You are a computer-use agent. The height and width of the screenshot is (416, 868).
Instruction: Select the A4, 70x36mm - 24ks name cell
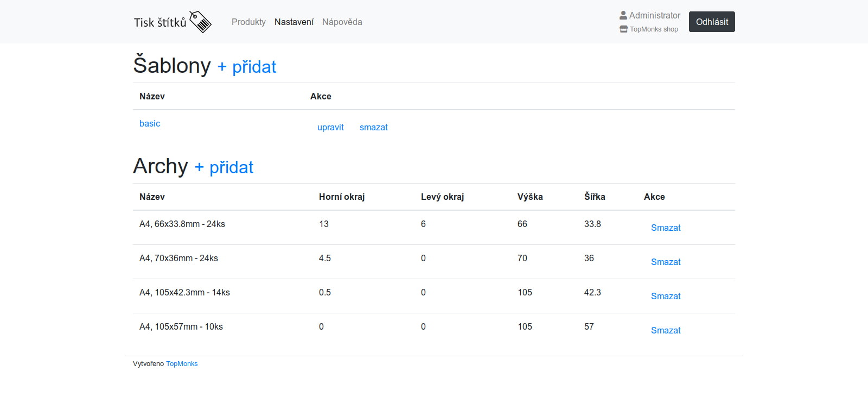tap(178, 258)
